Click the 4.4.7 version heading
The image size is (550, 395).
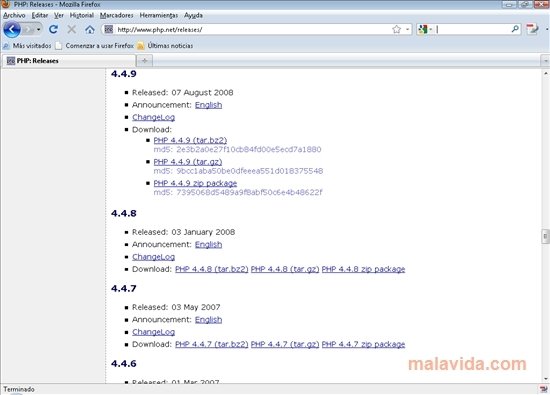coord(123,288)
